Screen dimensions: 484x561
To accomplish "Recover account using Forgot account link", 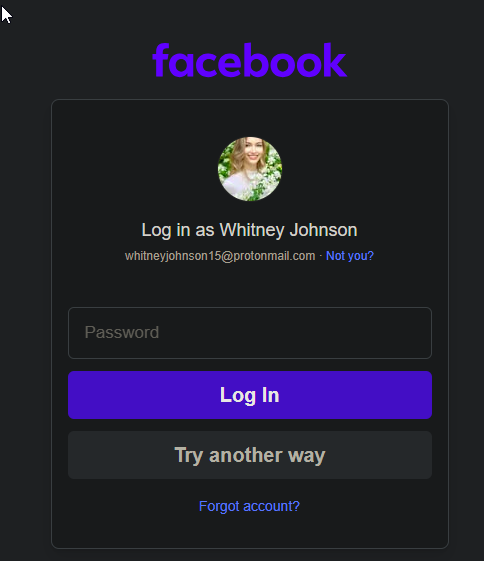I will [x=249, y=506].
